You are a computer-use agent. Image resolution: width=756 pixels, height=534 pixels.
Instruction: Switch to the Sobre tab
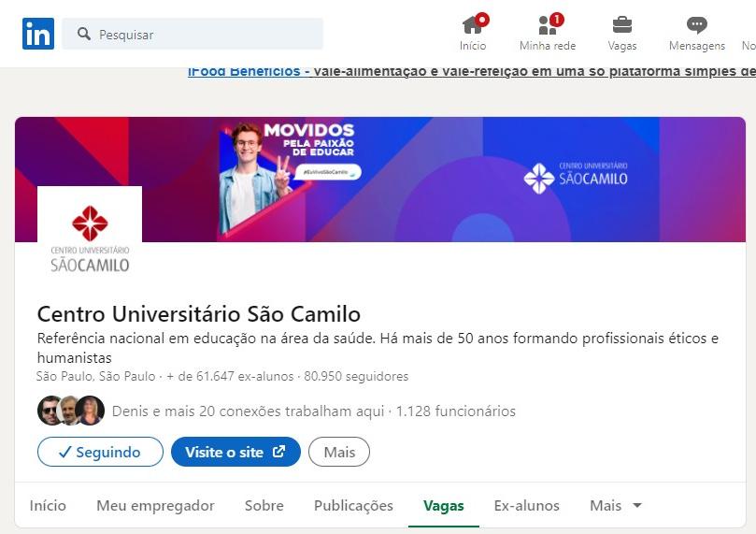tap(264, 506)
